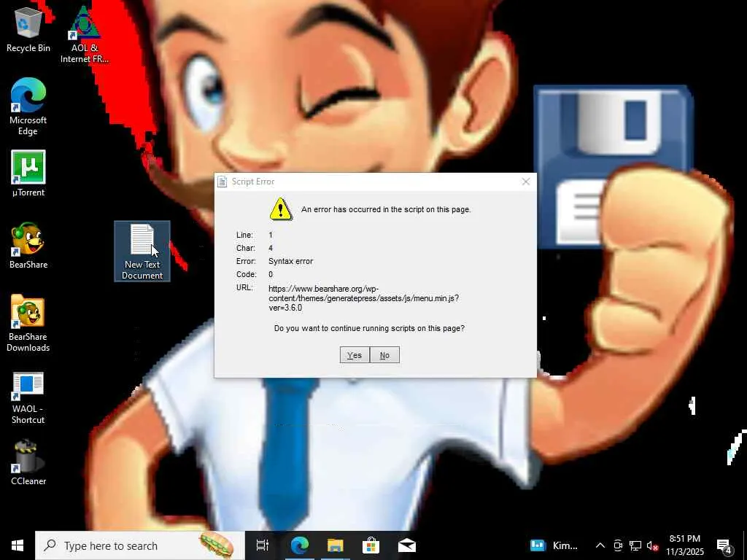This screenshot has height=560, width=747.
Task: Select the CCleaner desktop icon
Action: click(28, 463)
